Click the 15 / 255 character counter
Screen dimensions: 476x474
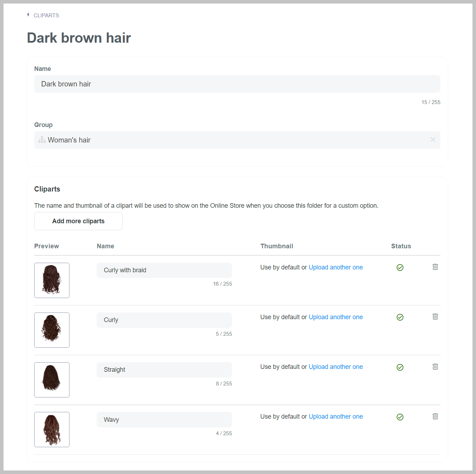pos(431,102)
